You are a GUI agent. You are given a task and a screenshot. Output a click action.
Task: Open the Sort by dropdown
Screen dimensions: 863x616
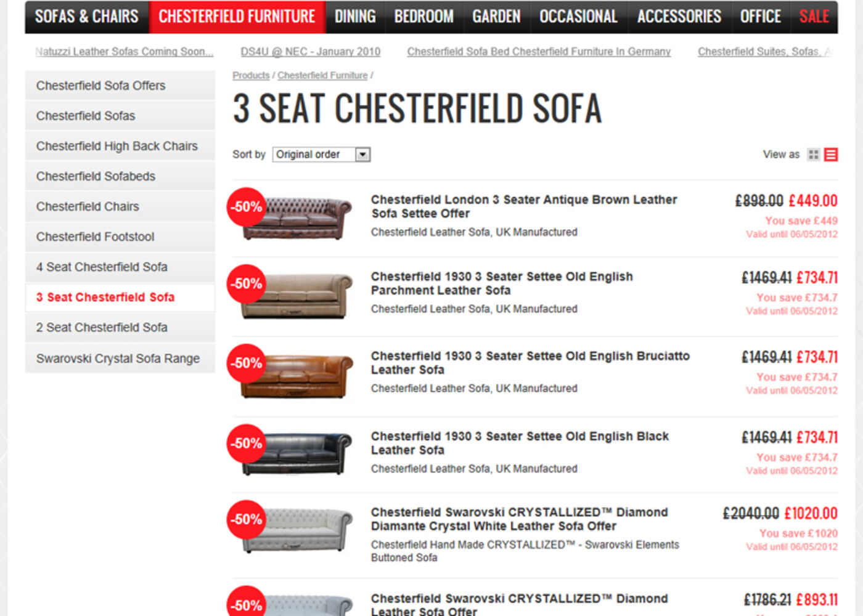[321, 155]
